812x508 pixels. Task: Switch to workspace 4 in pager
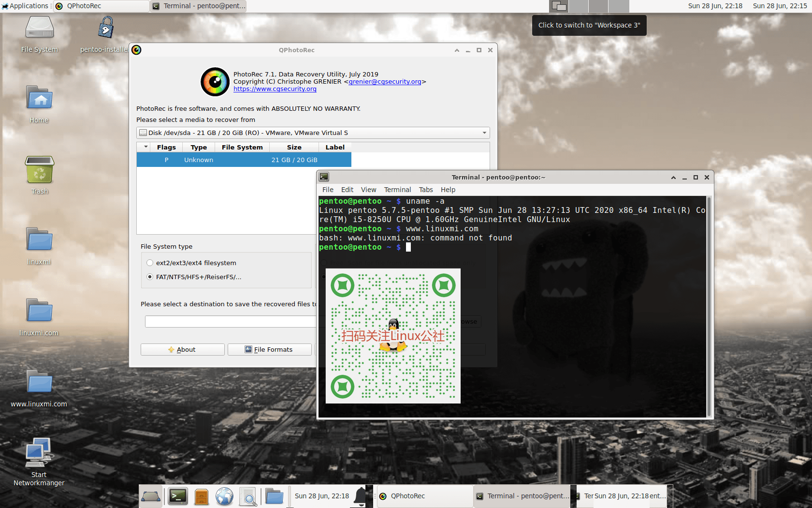coord(618,6)
